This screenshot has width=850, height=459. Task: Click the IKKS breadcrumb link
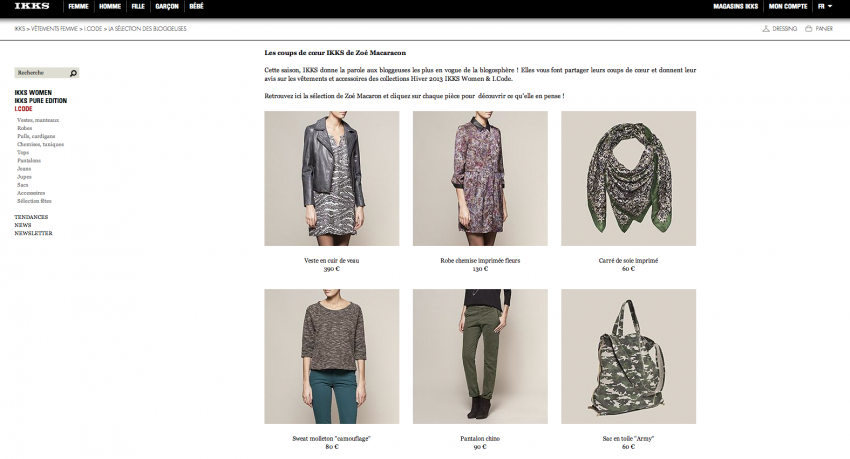click(x=20, y=29)
